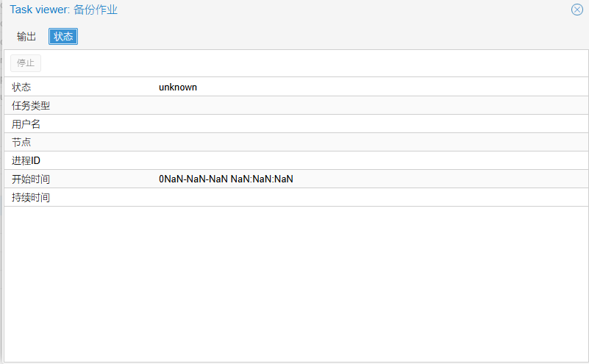Screen dimensions: 589x364
Task: Click the 开始时间 row label
Action: coord(31,179)
